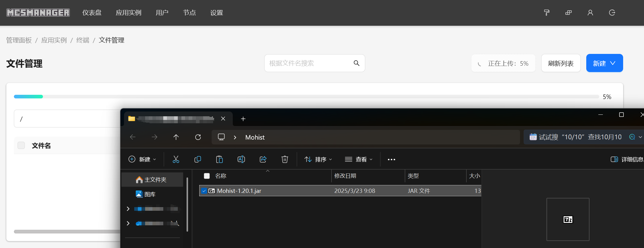The width and height of the screenshot is (644, 248).
Task: Open the 应用实例 navigation menu
Action: click(128, 13)
